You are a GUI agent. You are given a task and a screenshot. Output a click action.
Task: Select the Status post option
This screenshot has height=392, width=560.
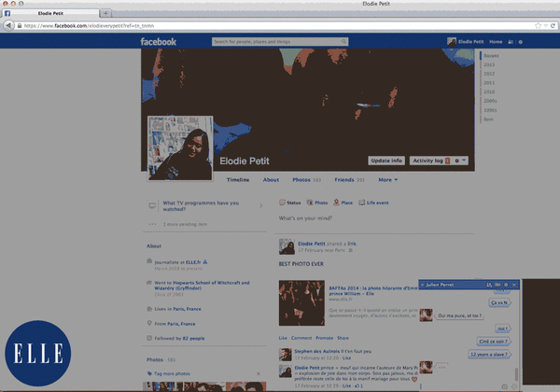(290, 202)
